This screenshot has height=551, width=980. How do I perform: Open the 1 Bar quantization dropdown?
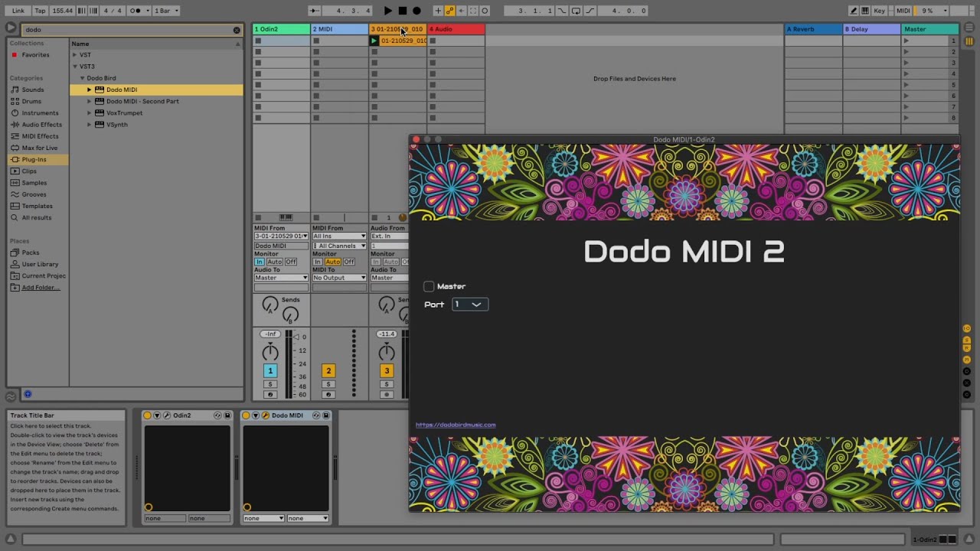(166, 11)
